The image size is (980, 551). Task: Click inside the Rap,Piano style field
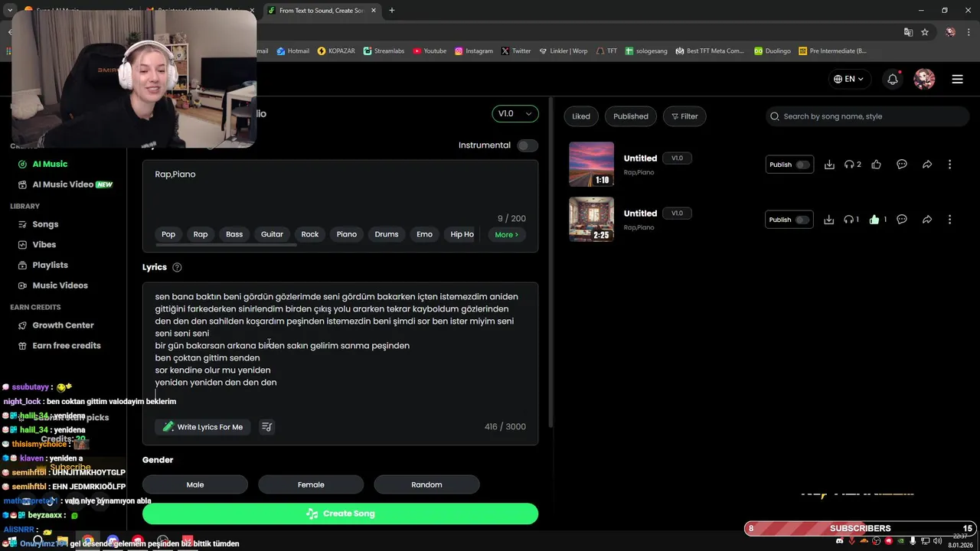pos(340,191)
